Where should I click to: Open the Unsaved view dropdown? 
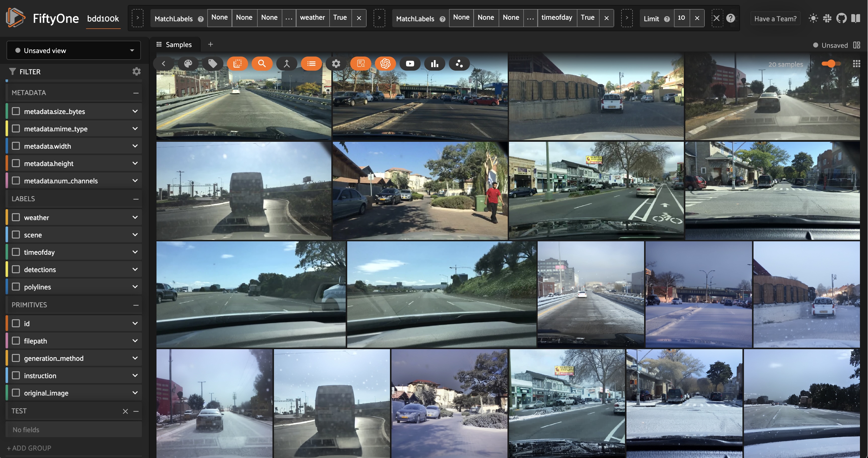(x=74, y=51)
